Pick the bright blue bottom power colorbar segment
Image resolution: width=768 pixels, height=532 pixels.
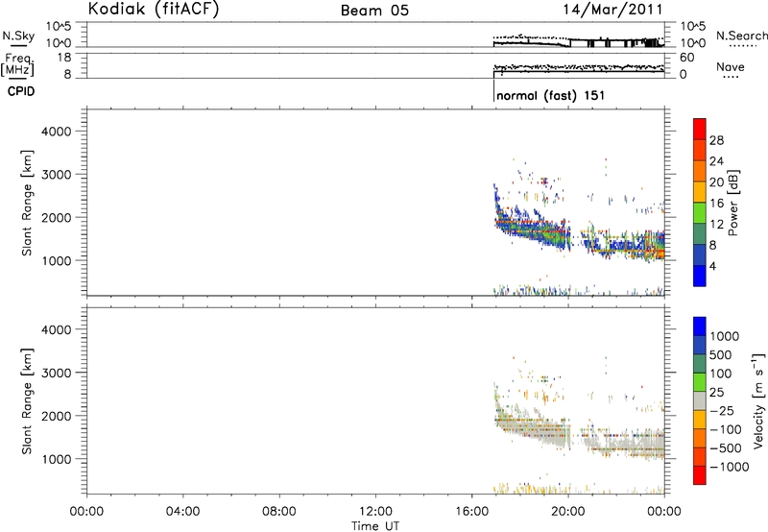click(700, 276)
